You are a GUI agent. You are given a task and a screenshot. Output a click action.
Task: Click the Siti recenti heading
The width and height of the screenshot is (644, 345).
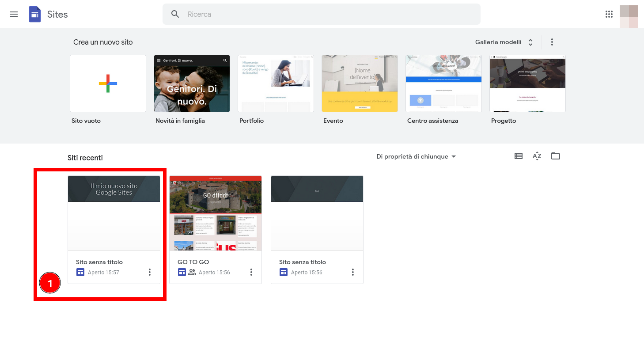85,158
